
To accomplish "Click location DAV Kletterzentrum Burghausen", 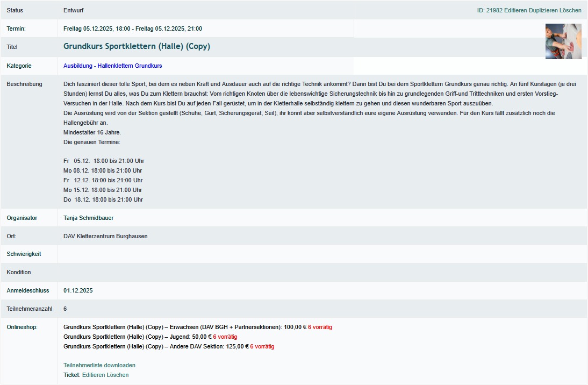I will coord(105,236).
